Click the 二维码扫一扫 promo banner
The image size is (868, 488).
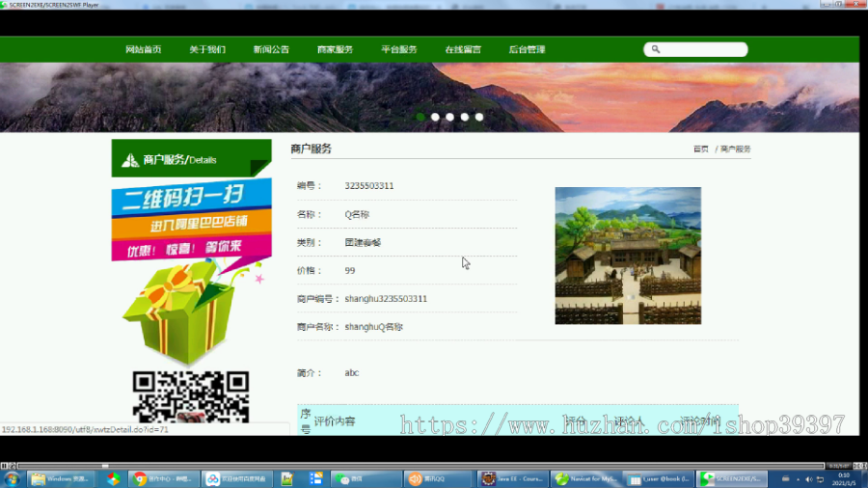[x=192, y=220]
